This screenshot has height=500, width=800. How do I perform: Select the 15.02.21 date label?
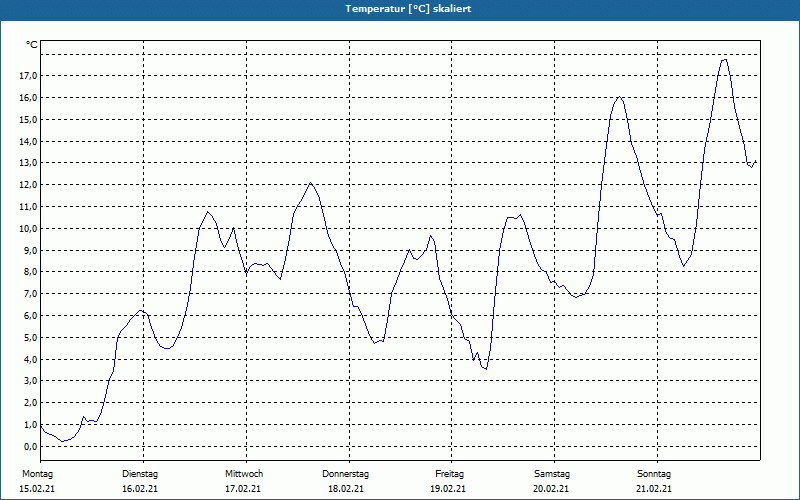click(x=37, y=489)
